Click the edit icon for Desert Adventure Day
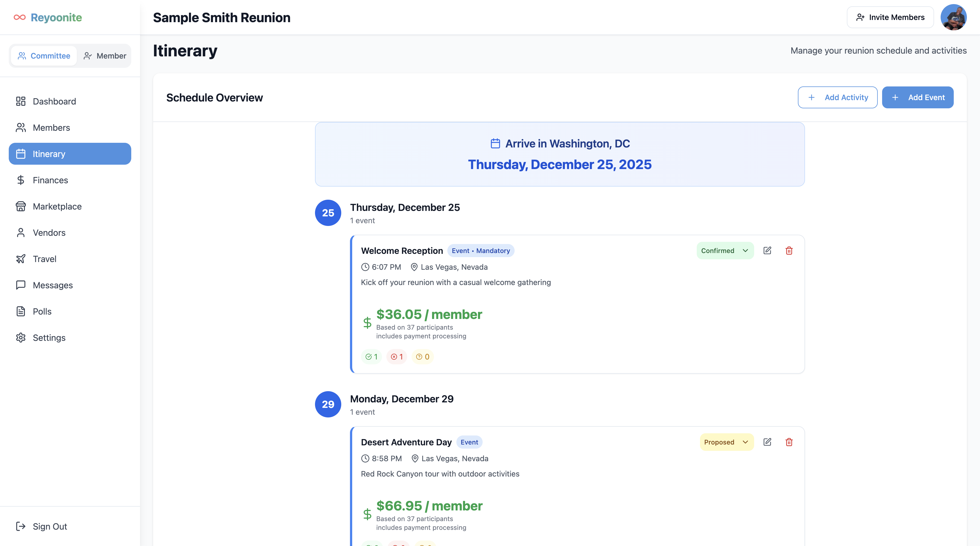The image size is (980, 546). (x=767, y=442)
